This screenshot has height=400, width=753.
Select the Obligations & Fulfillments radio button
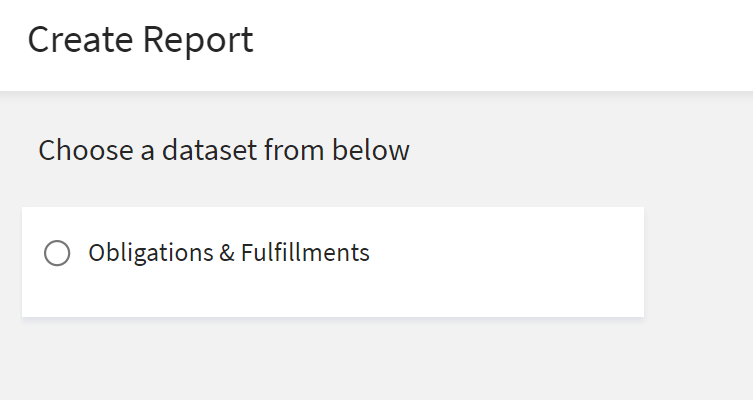(57, 254)
